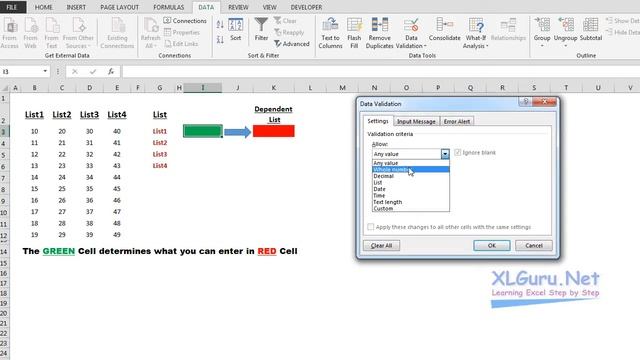Switch to the FORMULAS tab
Image resolution: width=640 pixels, height=360 pixels.
pos(169,7)
